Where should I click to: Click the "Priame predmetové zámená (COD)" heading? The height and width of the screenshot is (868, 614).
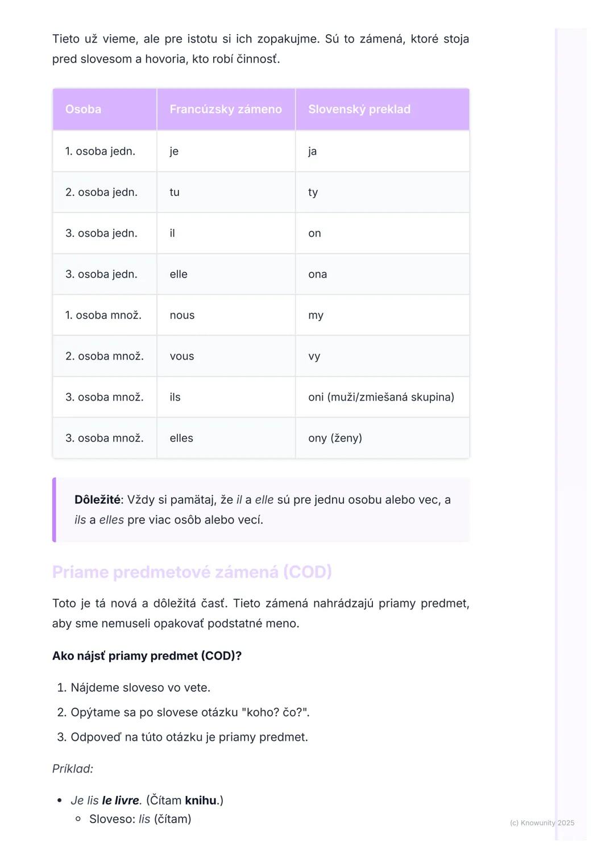pos(192,571)
